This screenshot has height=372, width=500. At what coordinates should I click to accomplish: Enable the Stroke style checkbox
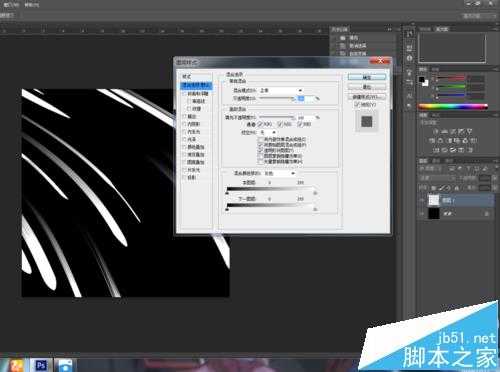pos(184,116)
